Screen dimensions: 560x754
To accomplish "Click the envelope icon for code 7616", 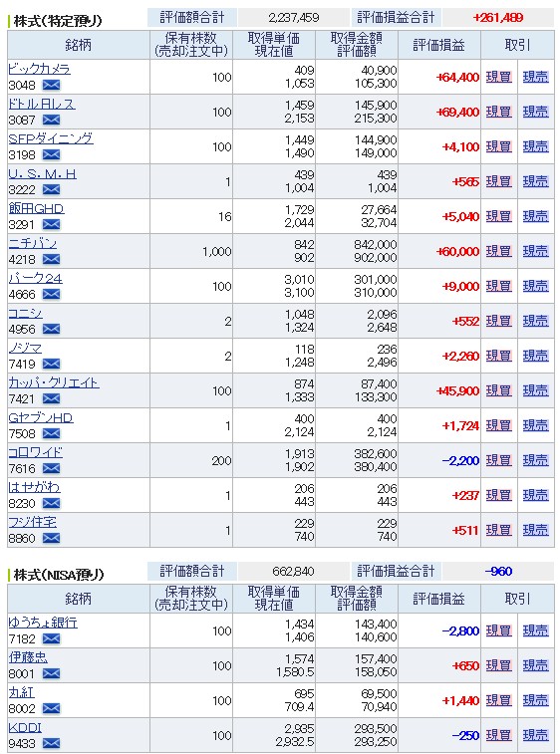I will pos(51,468).
